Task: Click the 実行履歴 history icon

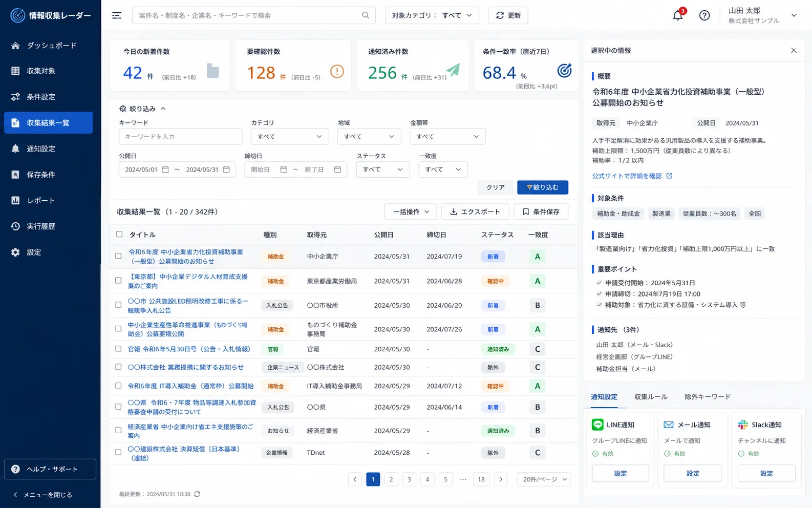Action: 15,226
